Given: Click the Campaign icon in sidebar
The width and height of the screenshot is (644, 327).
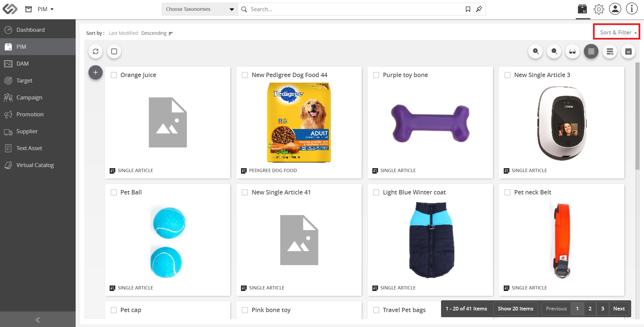Looking at the screenshot, I should [8, 97].
